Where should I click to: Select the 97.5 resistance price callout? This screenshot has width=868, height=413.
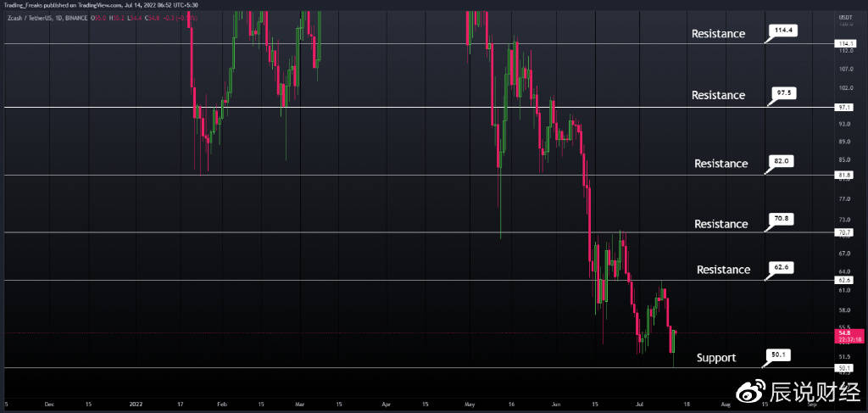click(x=784, y=93)
